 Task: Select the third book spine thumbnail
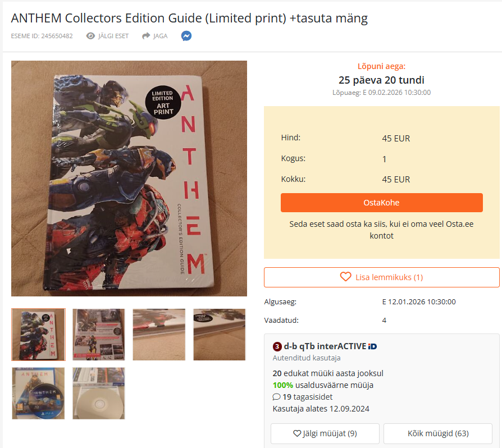pos(159,335)
